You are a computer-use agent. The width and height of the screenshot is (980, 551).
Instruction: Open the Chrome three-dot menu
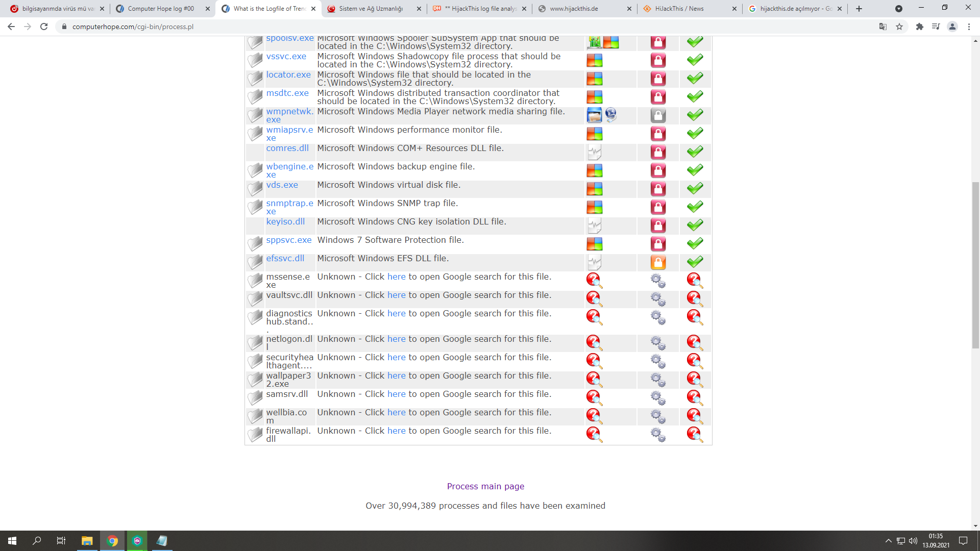click(969, 27)
